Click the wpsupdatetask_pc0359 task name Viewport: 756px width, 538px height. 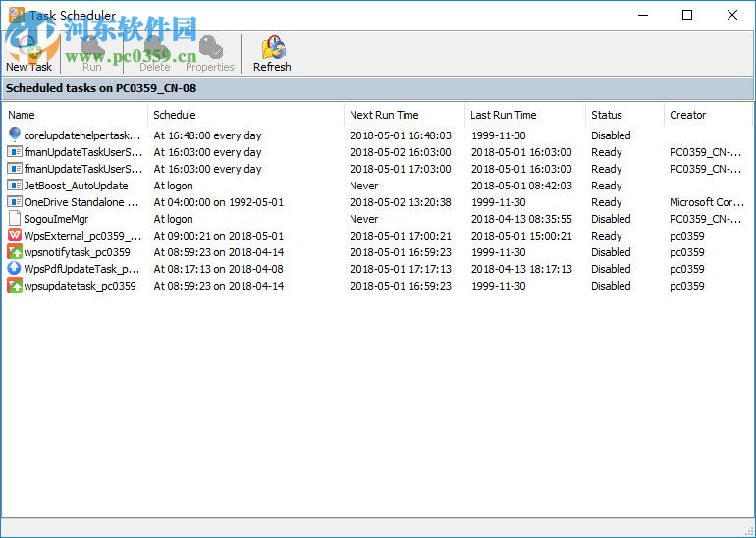pos(81,286)
